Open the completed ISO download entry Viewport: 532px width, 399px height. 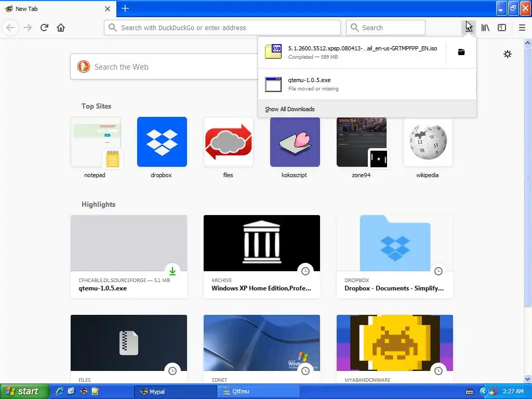pos(352,52)
